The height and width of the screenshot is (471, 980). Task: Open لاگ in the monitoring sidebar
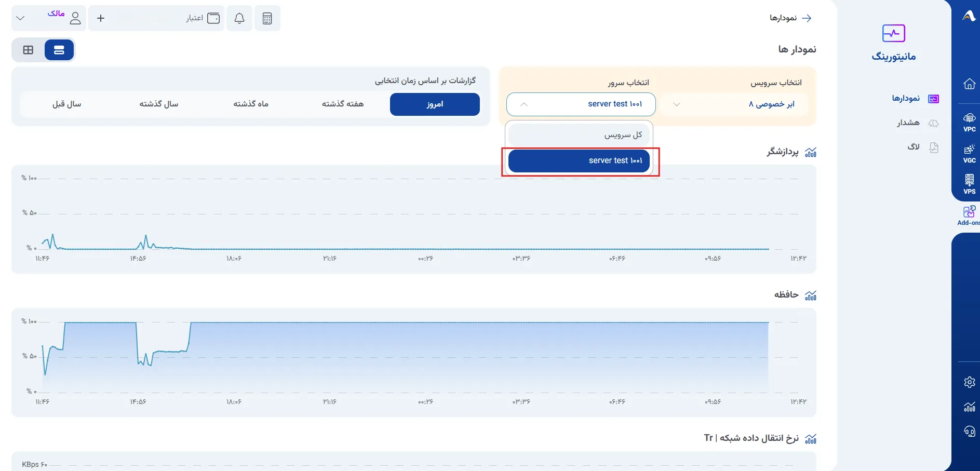[x=923, y=147]
